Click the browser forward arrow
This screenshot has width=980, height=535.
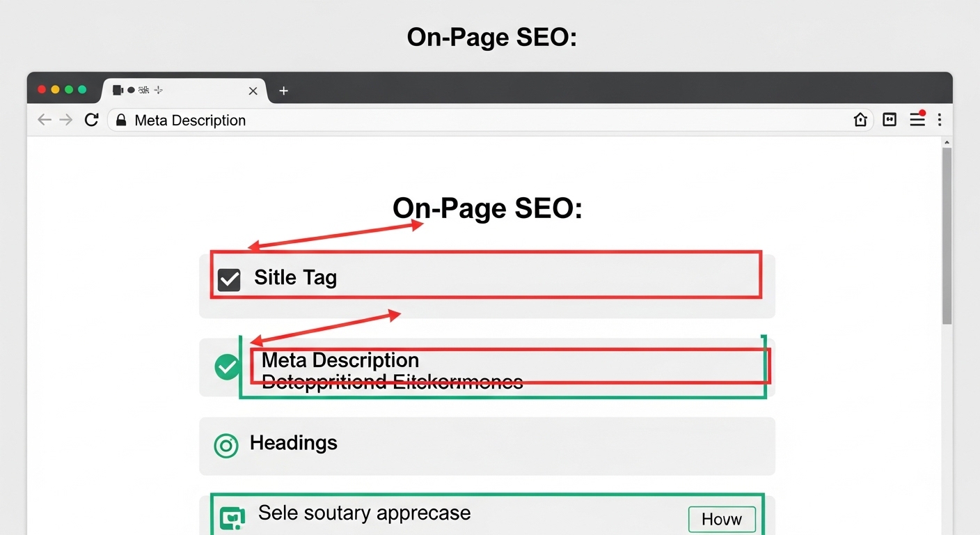pyautogui.click(x=66, y=120)
